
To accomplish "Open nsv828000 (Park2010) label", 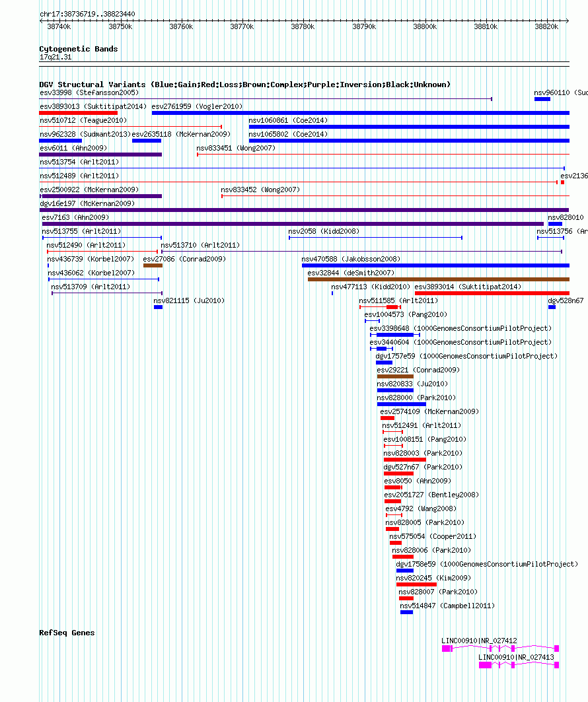I will click(416, 398).
